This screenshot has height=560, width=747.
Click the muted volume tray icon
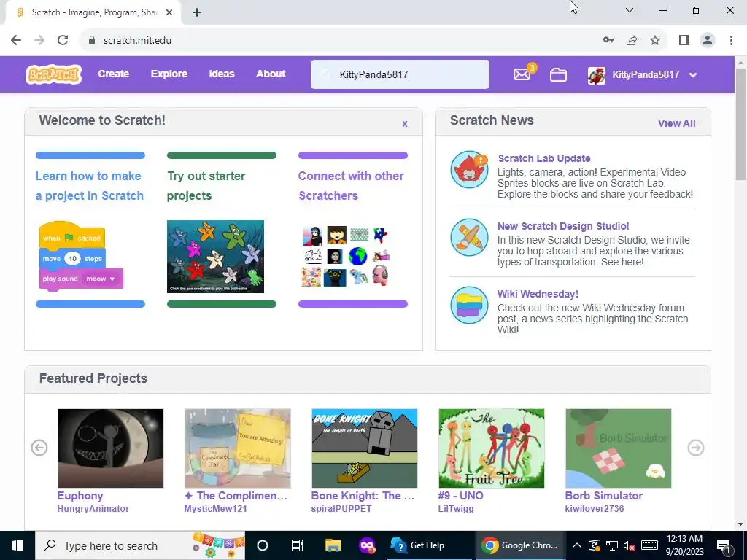(x=630, y=545)
